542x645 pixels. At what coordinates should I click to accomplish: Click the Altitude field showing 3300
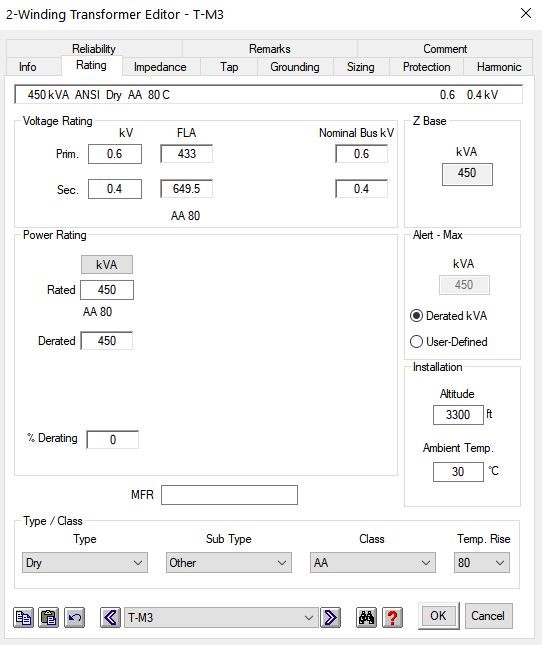pyautogui.click(x=458, y=415)
